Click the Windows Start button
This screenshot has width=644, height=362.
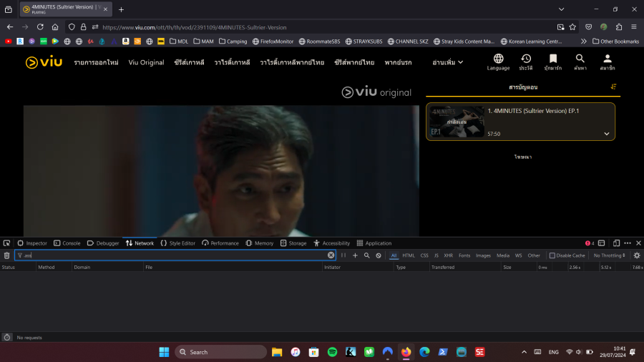pyautogui.click(x=164, y=352)
